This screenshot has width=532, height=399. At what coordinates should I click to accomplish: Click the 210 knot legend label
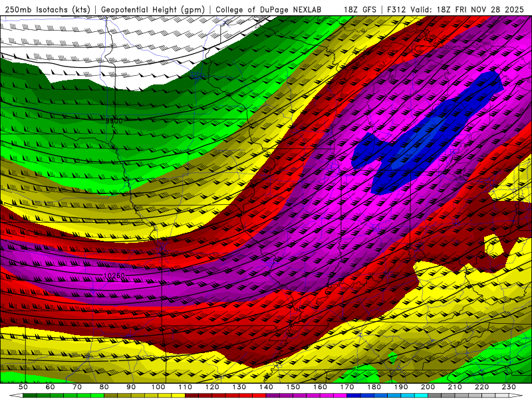click(456, 387)
